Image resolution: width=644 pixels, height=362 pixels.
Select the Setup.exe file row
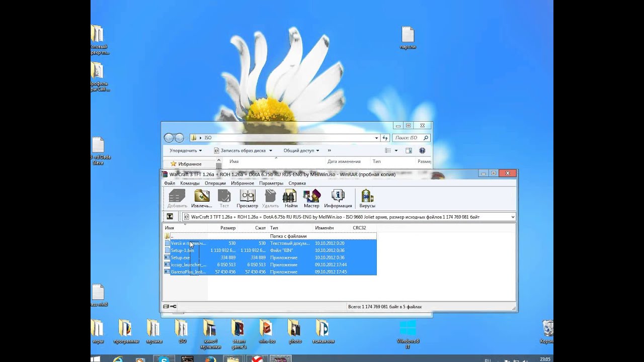point(270,257)
